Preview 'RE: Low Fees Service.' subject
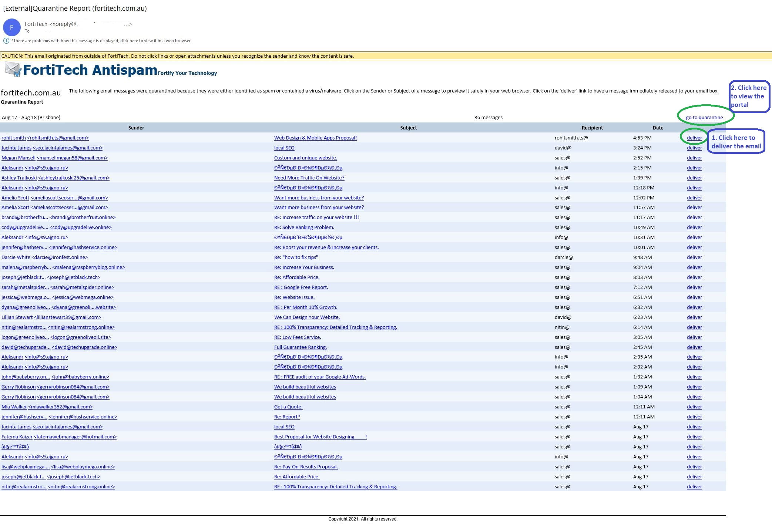This screenshot has width=772, height=532. pos(298,337)
